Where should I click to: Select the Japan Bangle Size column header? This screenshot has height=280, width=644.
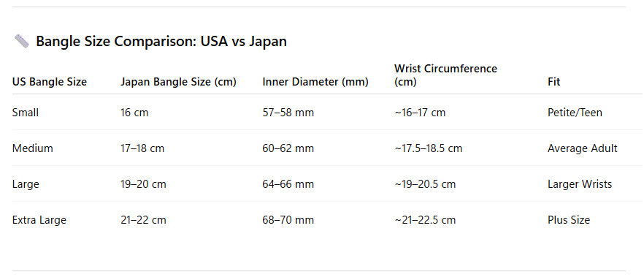178,82
